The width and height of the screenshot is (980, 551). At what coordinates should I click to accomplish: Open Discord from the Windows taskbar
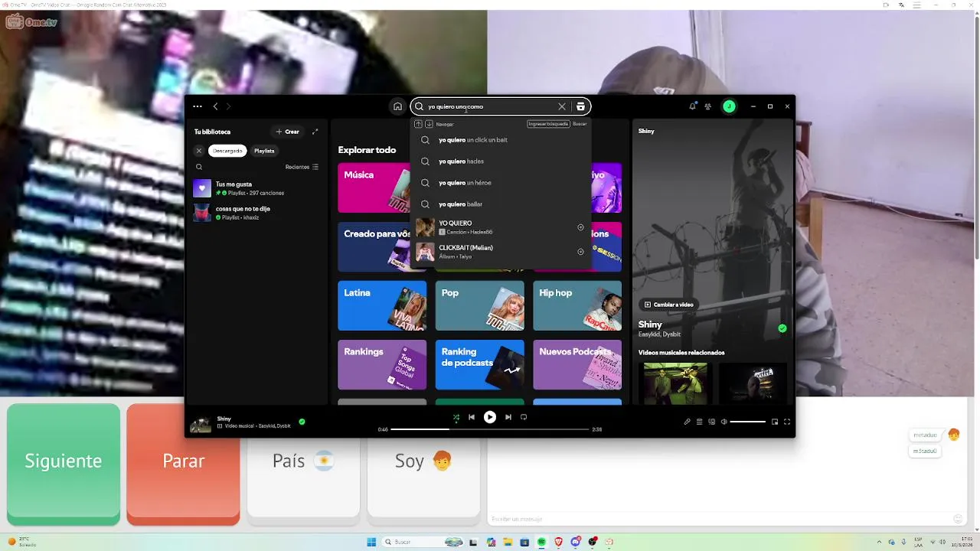point(576,542)
